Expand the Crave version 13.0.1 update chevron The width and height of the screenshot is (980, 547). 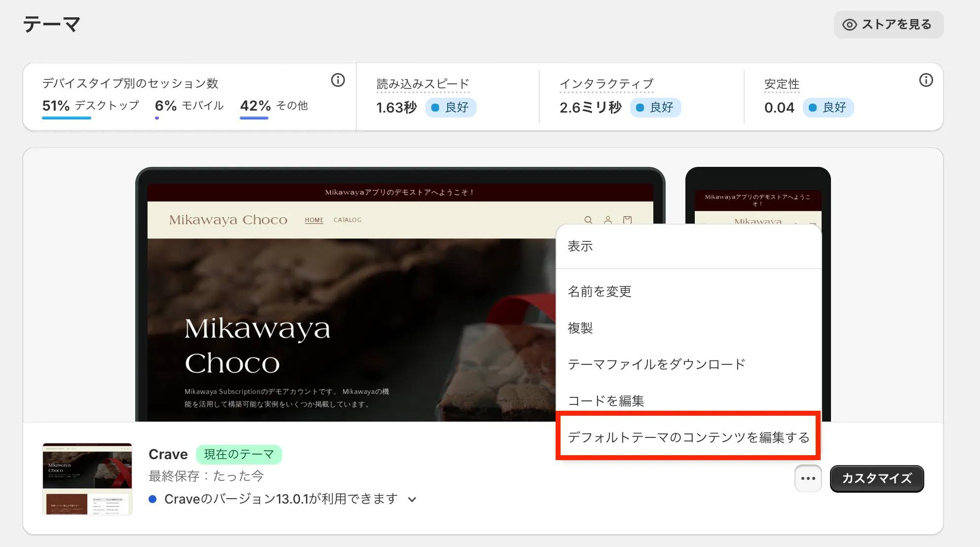412,500
